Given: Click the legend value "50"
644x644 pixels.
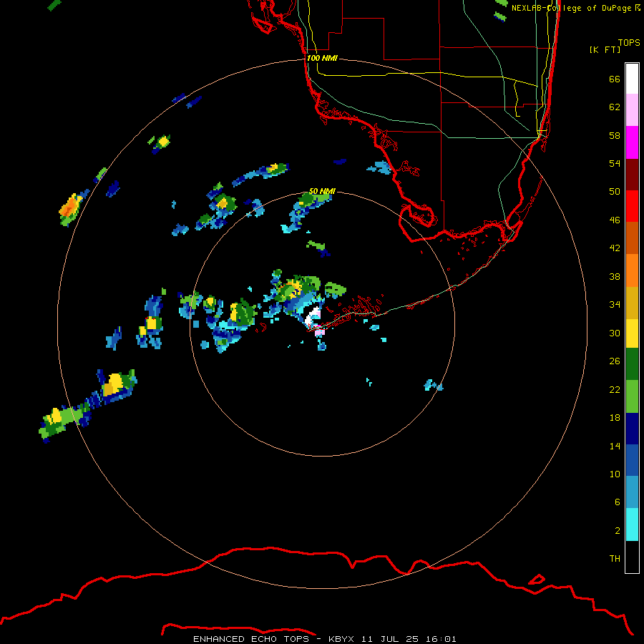Looking at the screenshot, I should pyautogui.click(x=615, y=192).
